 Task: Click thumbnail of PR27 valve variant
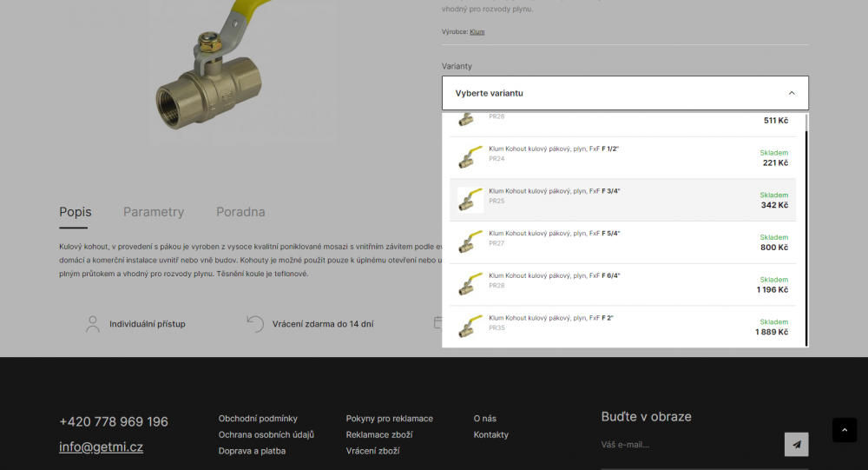(470, 242)
